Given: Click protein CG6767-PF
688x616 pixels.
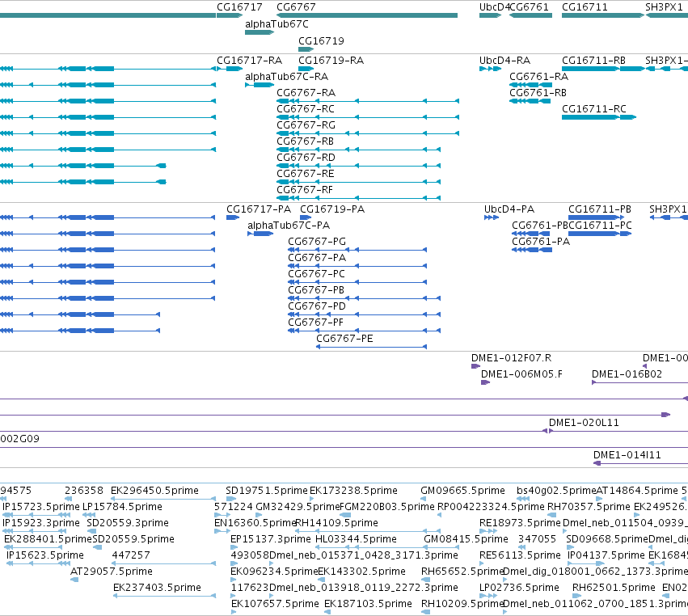Looking at the screenshot, I should (x=364, y=331).
